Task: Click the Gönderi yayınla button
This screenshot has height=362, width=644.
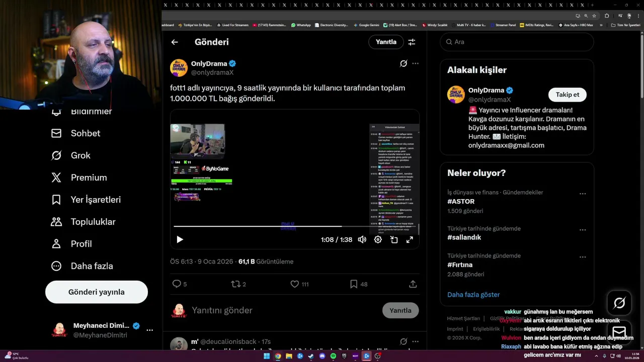Action: (x=97, y=292)
